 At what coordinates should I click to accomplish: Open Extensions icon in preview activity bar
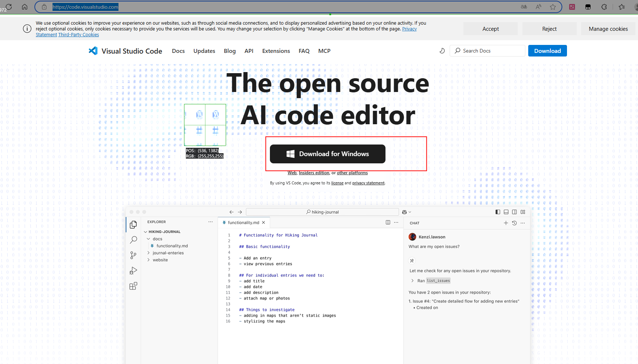(x=133, y=286)
